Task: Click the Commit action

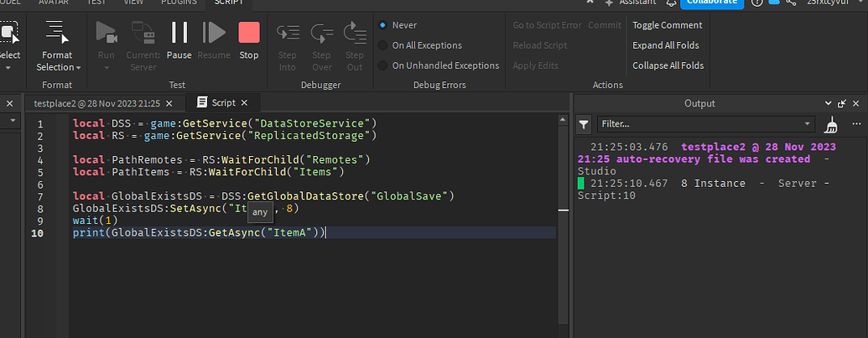Action: (605, 25)
